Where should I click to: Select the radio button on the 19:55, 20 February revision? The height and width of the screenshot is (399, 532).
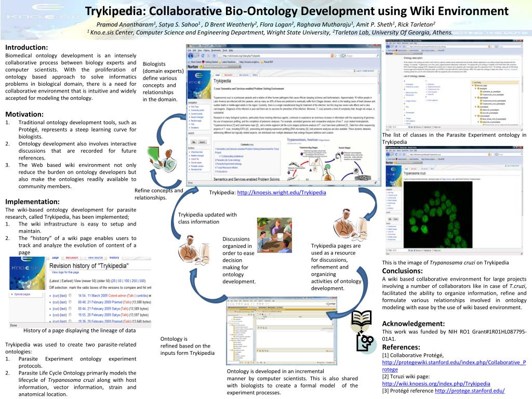[70, 315]
